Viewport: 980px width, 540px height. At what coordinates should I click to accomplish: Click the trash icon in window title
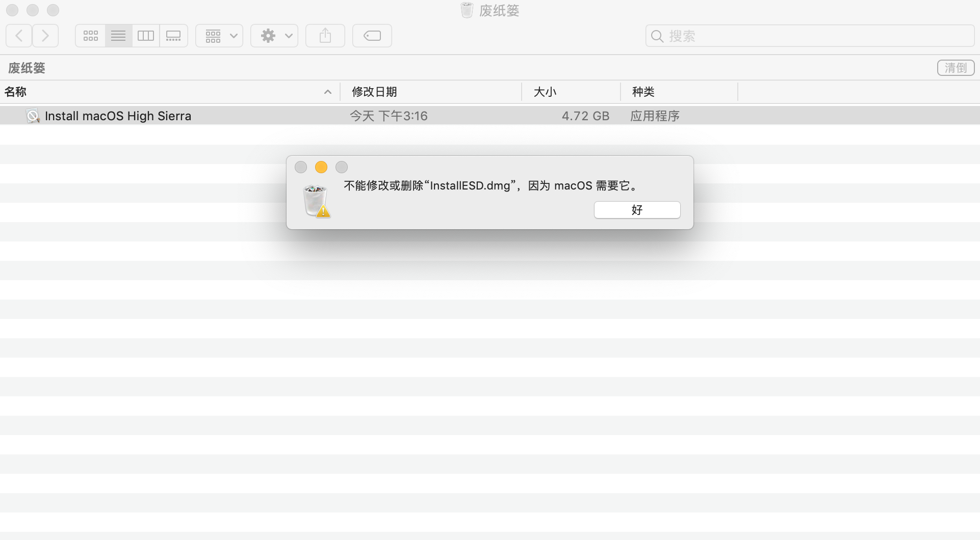[467, 10]
